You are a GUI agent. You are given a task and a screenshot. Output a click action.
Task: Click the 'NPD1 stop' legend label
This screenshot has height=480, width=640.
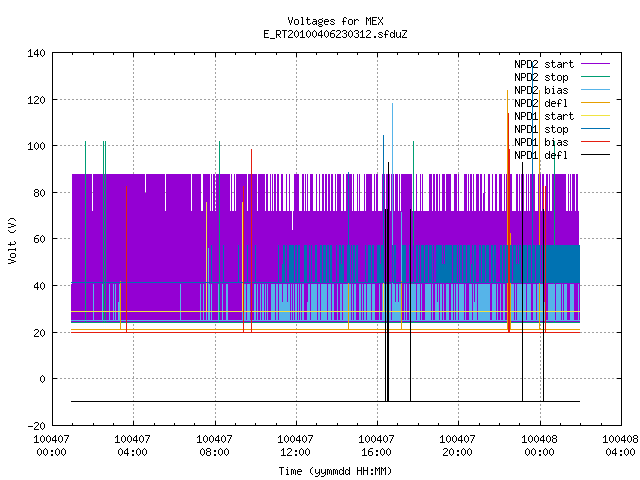click(x=541, y=129)
